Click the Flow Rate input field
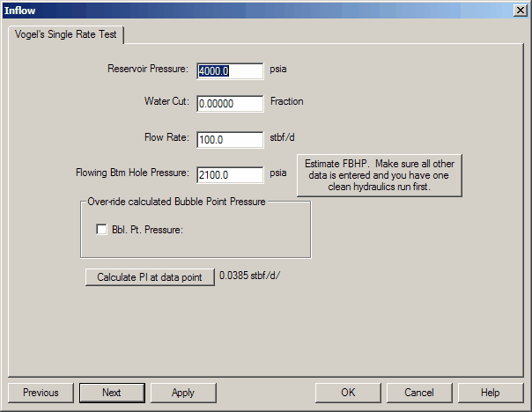Image resolution: width=532 pixels, height=412 pixels. tap(230, 140)
